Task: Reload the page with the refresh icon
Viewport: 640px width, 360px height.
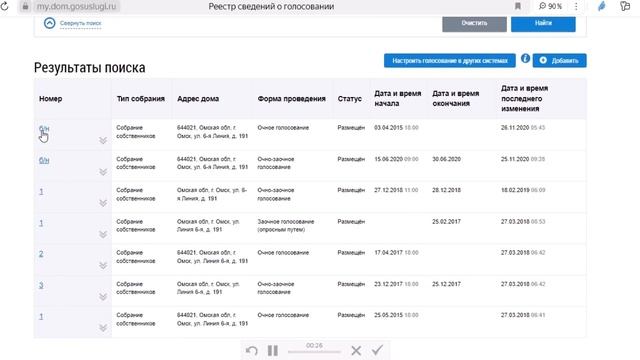Action: [4, 6]
